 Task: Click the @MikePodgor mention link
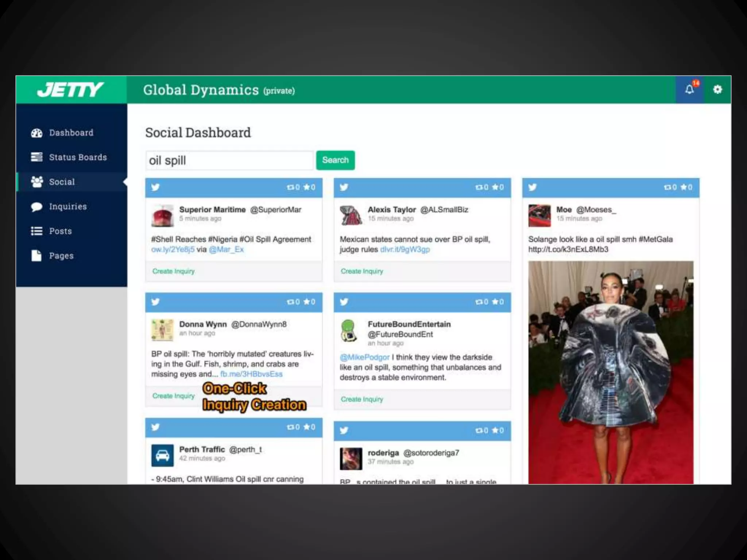364,357
